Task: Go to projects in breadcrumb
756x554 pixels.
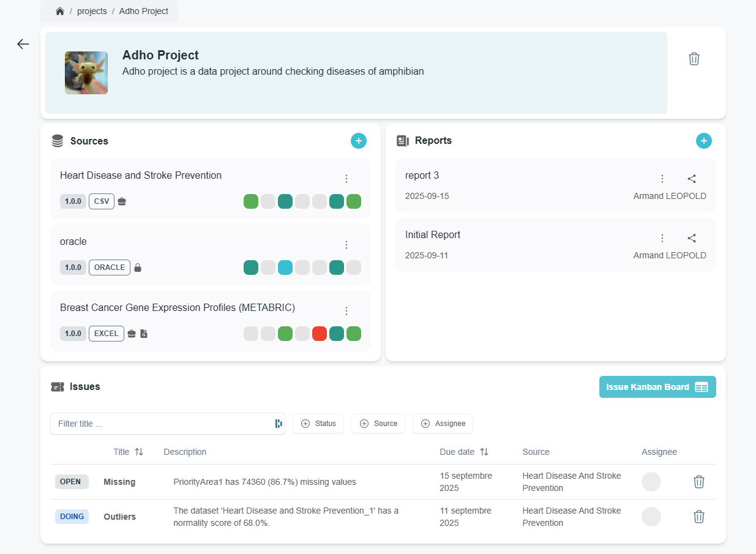Action: tap(92, 11)
